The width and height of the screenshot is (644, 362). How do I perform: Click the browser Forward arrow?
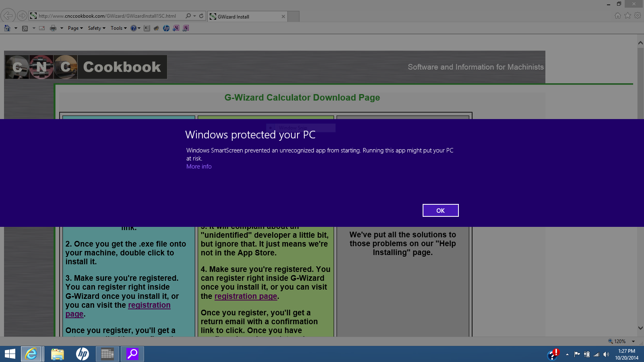(x=22, y=16)
